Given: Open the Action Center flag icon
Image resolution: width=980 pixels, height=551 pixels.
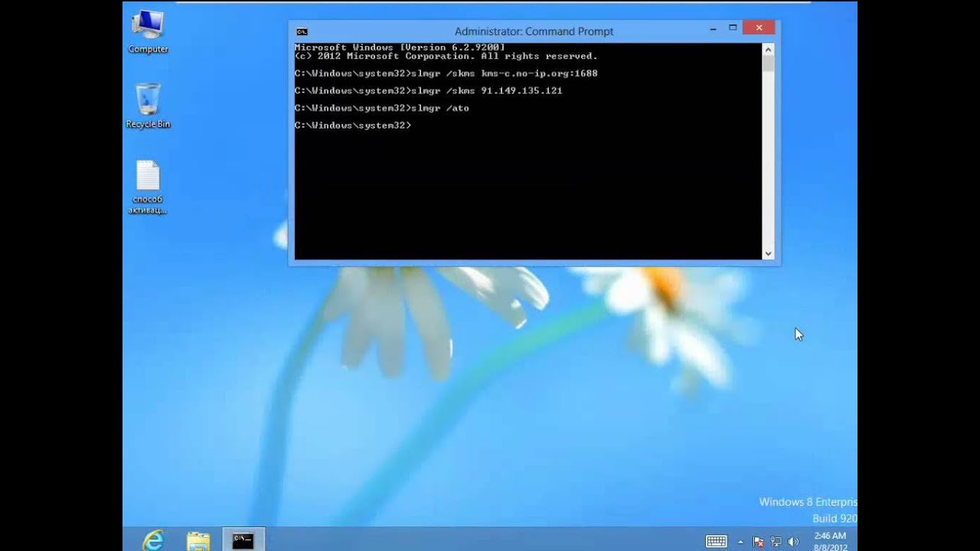Looking at the screenshot, I should click(759, 542).
